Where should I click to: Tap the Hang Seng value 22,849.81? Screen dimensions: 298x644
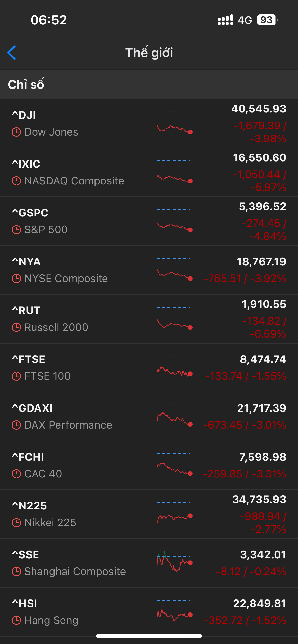pyautogui.click(x=260, y=604)
